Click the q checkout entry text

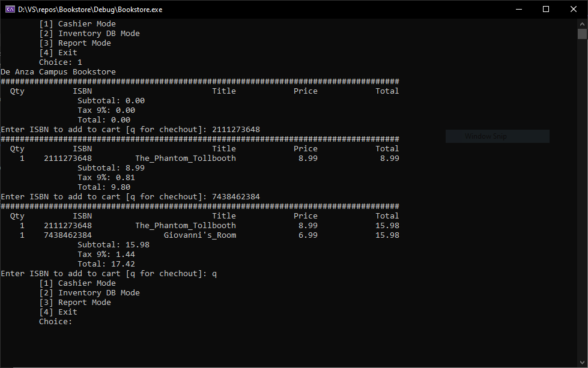[x=214, y=273]
